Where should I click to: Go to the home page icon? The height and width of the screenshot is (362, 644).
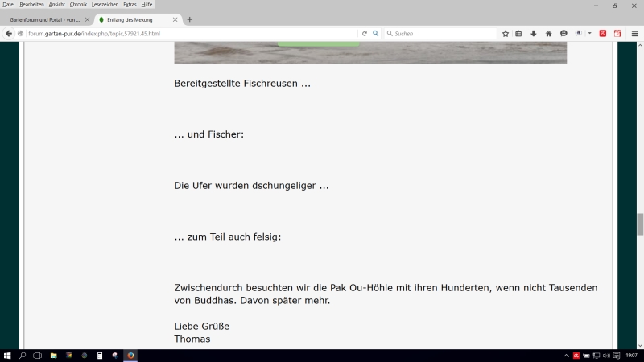[x=548, y=34]
